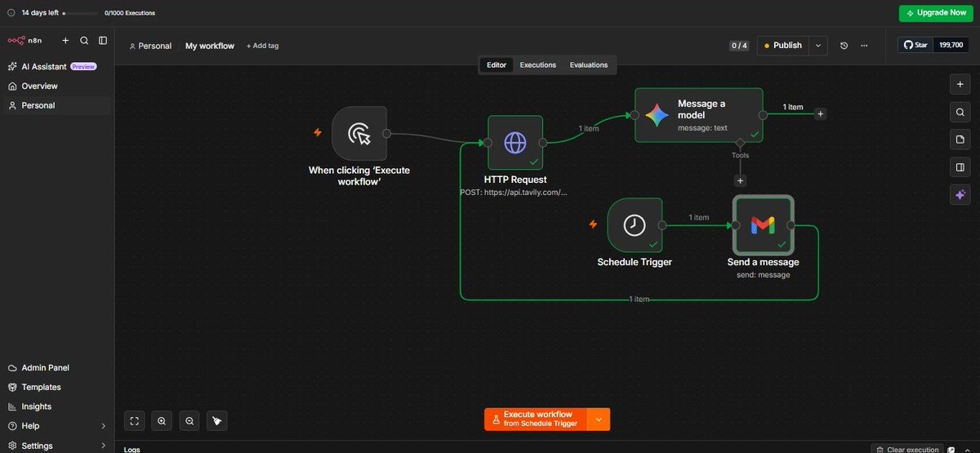Viewport: 980px width, 453px height.
Task: Click the Send a message label
Action: [x=763, y=262]
